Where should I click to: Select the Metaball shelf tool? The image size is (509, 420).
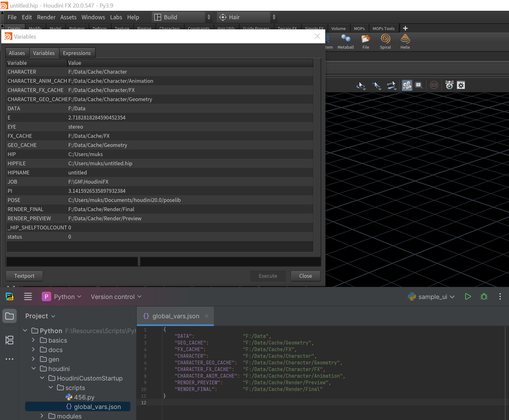(x=345, y=42)
